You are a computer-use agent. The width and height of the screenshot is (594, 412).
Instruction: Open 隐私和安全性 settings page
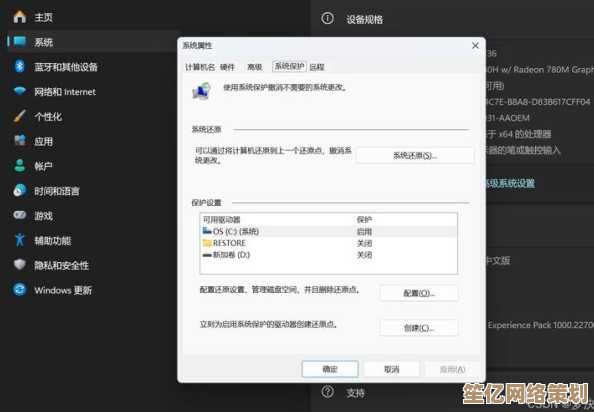(x=61, y=265)
